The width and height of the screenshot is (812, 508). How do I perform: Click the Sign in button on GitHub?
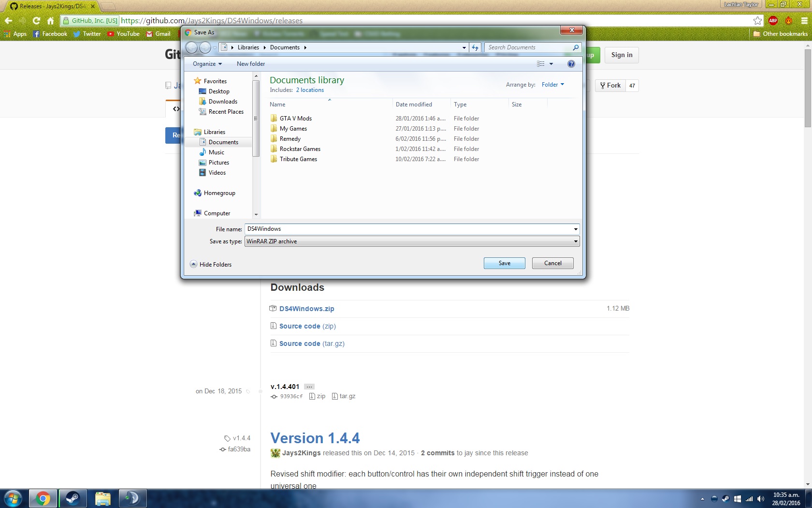point(622,55)
